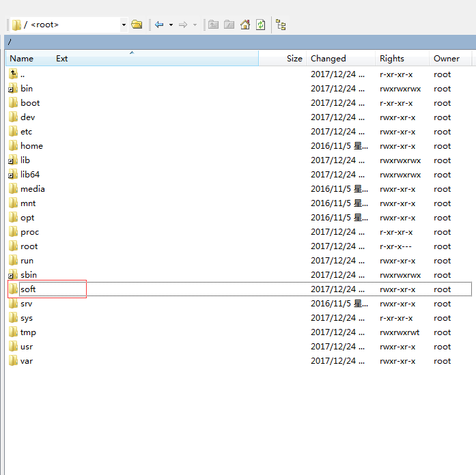Screen dimensions: 476x475
Task: Refresh the directory listing
Action: click(x=260, y=25)
